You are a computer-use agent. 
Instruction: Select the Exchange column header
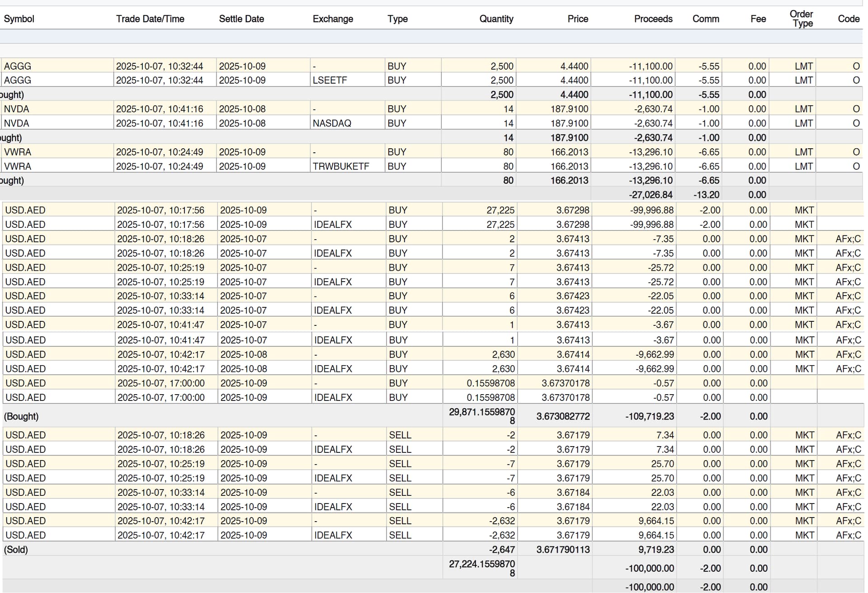[x=333, y=19]
